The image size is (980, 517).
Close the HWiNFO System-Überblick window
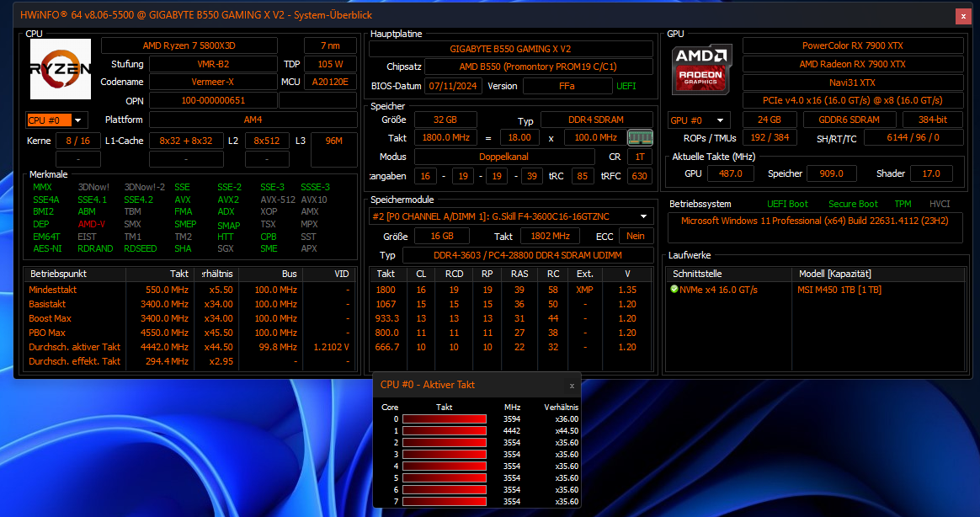click(963, 16)
